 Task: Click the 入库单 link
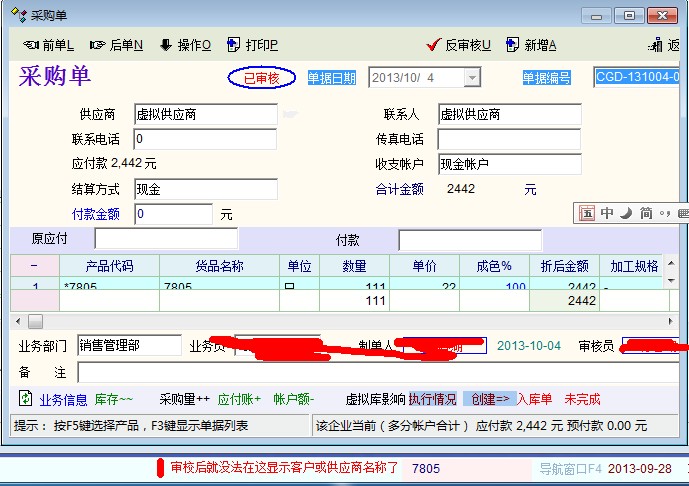(534, 399)
